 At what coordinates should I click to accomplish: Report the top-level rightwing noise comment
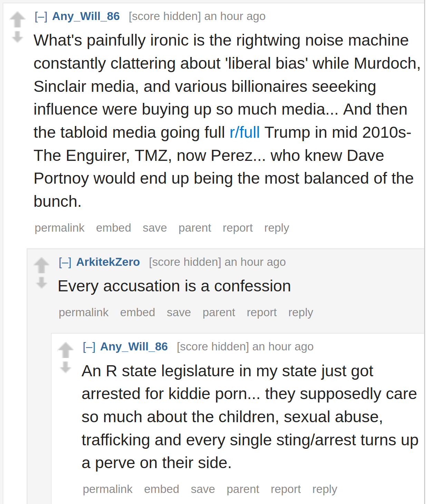click(238, 228)
